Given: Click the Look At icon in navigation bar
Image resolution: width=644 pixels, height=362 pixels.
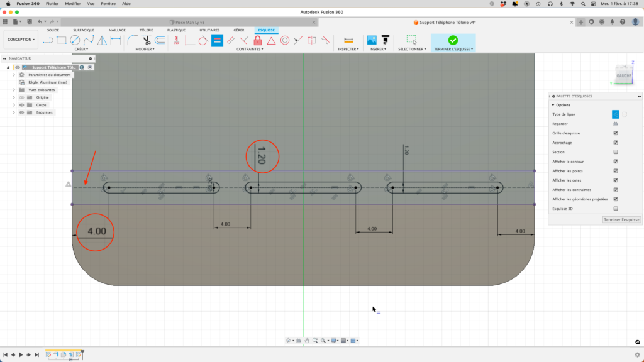Looking at the screenshot, I should tap(299, 341).
